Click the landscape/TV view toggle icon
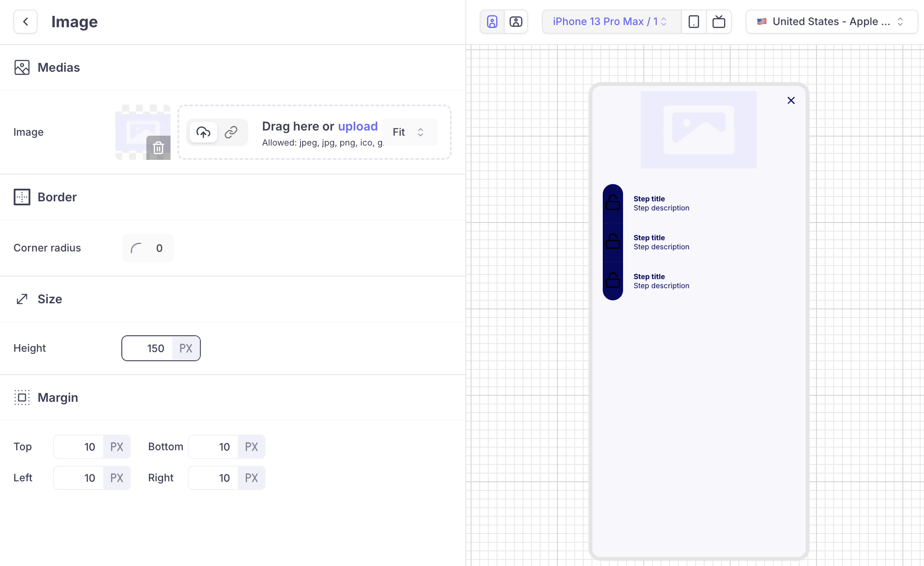The image size is (924, 566). tap(719, 22)
